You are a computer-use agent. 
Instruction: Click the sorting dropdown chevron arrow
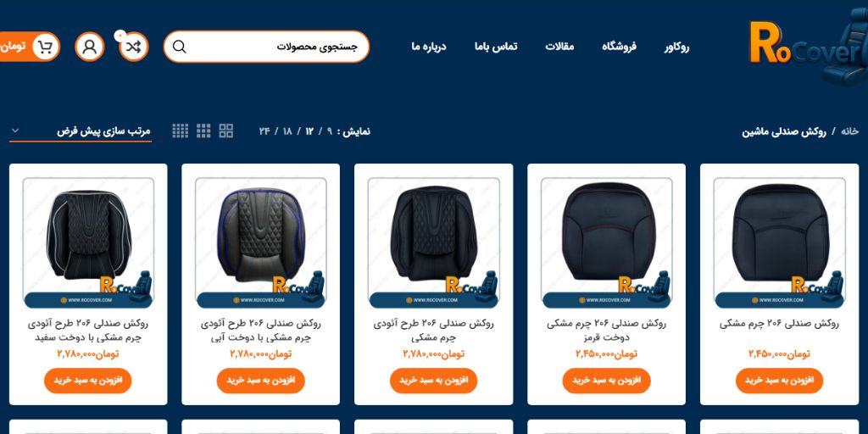tap(15, 131)
